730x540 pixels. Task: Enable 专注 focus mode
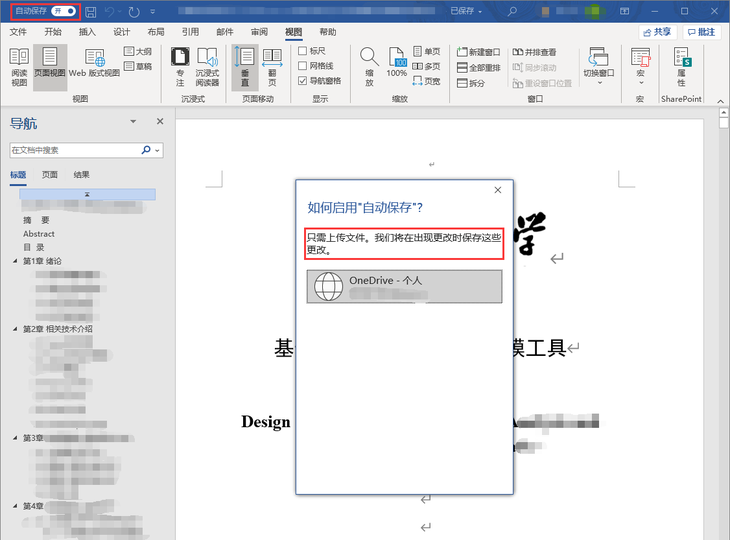[180, 68]
